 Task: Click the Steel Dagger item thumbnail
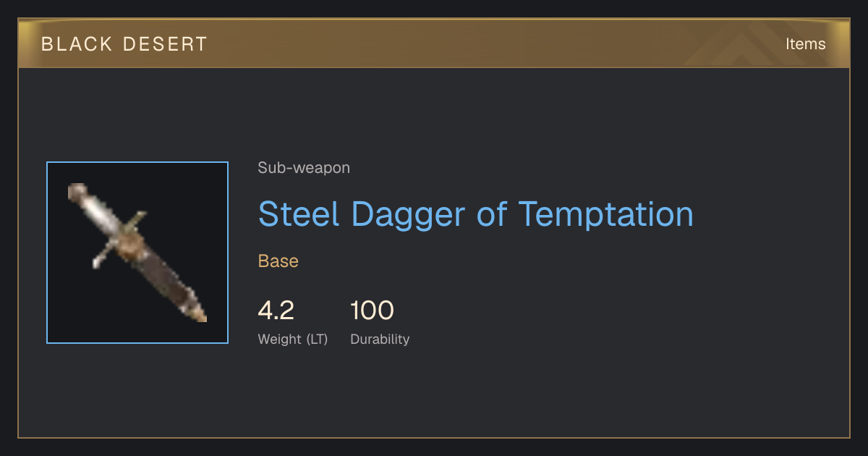click(x=137, y=253)
